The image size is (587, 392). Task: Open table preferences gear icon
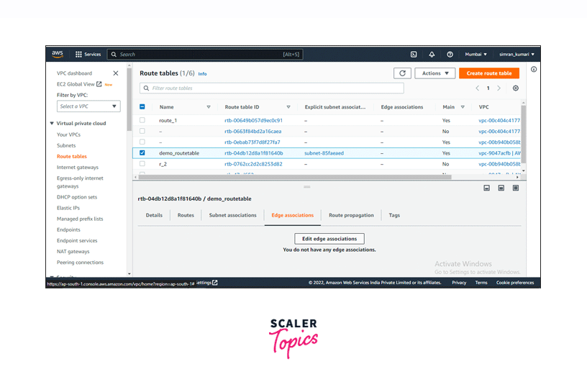click(x=515, y=88)
